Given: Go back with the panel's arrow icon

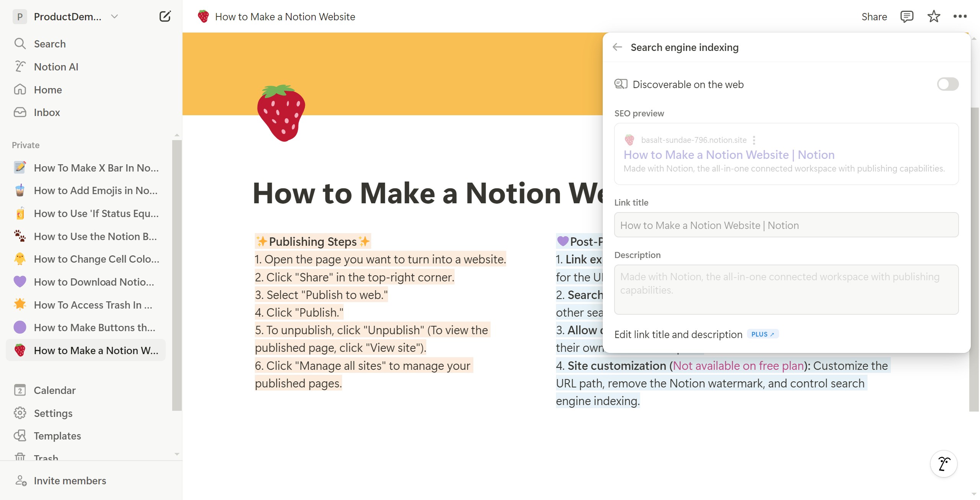Looking at the screenshot, I should click(x=617, y=47).
